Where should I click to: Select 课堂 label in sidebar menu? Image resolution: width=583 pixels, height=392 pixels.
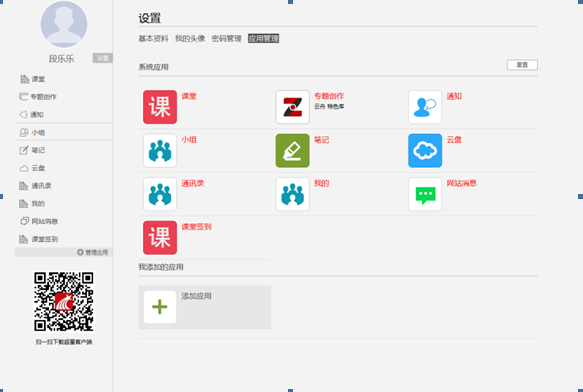coord(38,79)
